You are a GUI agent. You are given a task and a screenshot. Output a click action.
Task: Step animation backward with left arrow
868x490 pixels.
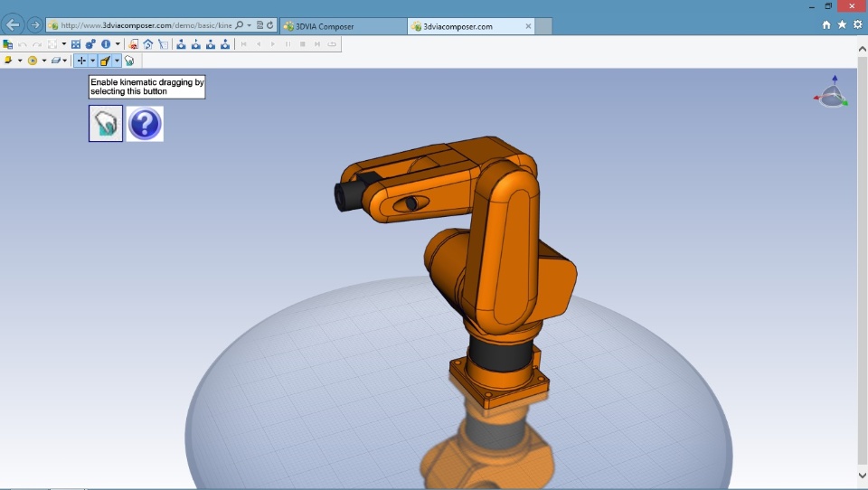coord(259,43)
